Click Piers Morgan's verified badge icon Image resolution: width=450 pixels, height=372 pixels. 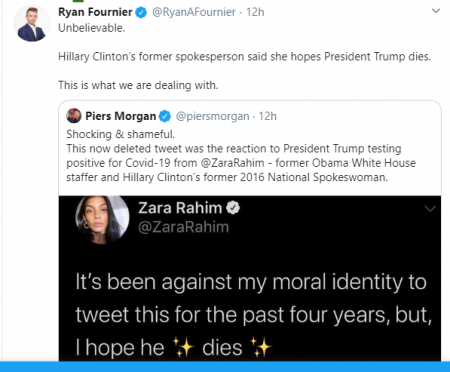pyautogui.click(x=165, y=116)
